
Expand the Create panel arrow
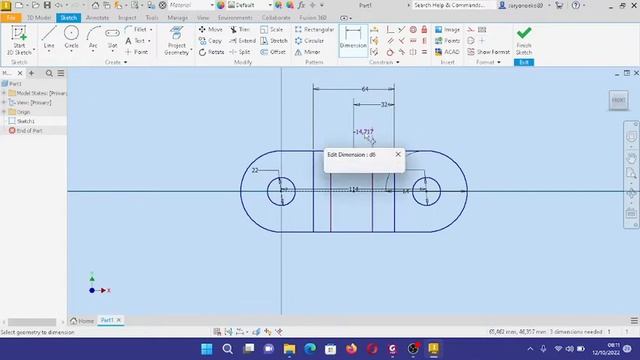[x=125, y=62]
